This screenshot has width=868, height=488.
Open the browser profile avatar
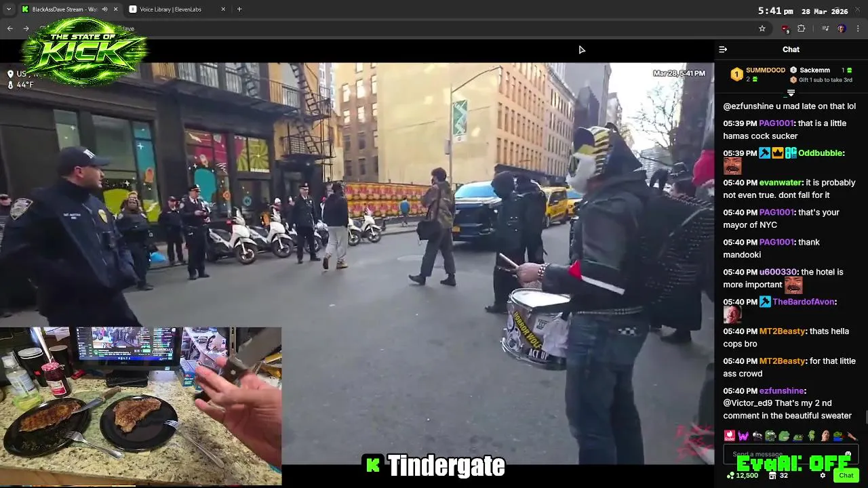(842, 28)
